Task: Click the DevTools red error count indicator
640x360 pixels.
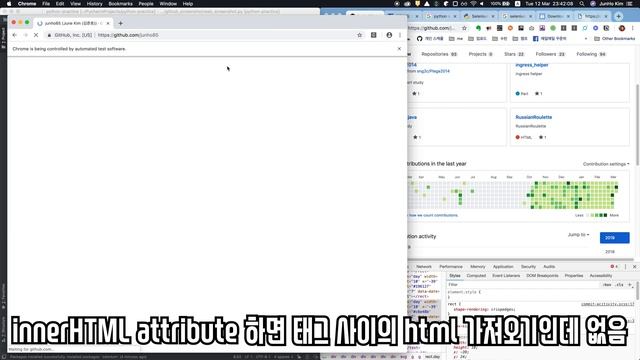Action: coord(614,267)
